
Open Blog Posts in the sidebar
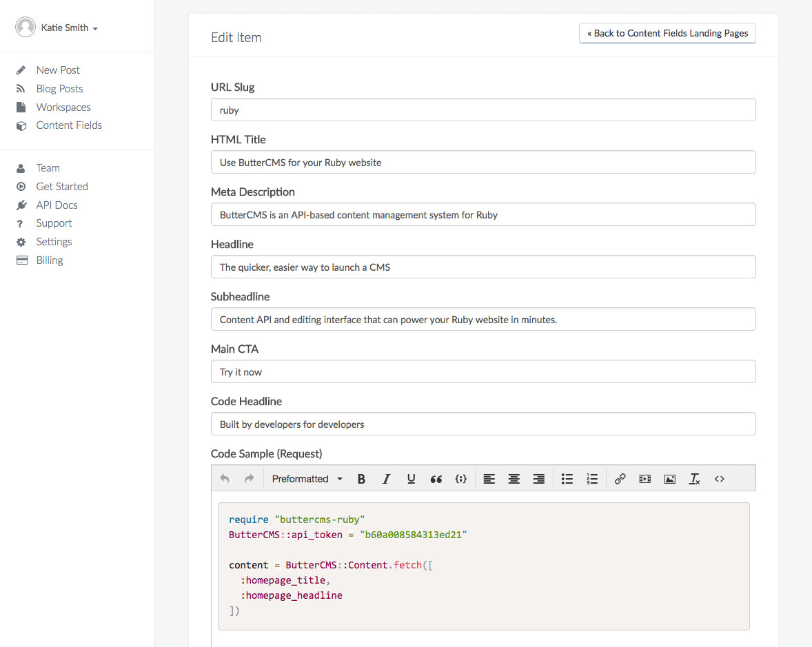(59, 89)
